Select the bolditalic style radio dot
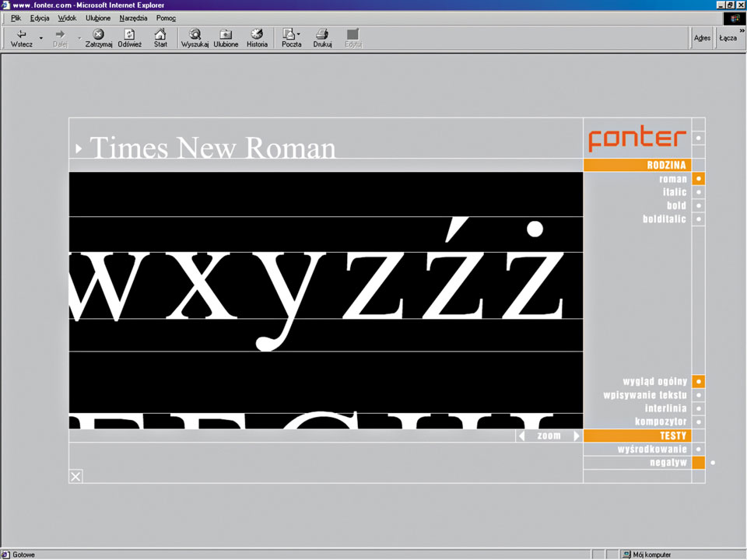This screenshot has height=560, width=747. pyautogui.click(x=699, y=219)
